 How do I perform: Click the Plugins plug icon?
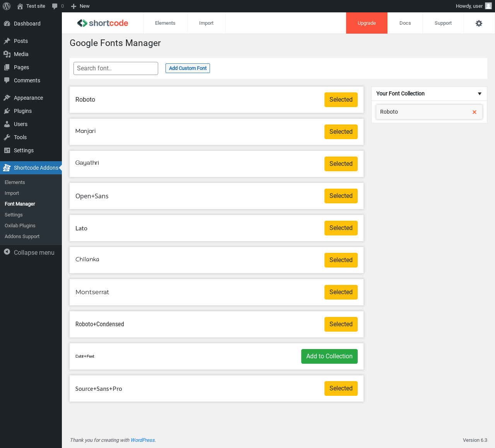(7, 111)
